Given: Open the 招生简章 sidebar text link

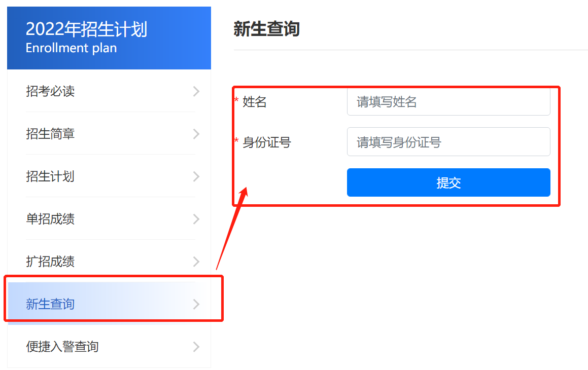Looking at the screenshot, I should [50, 134].
